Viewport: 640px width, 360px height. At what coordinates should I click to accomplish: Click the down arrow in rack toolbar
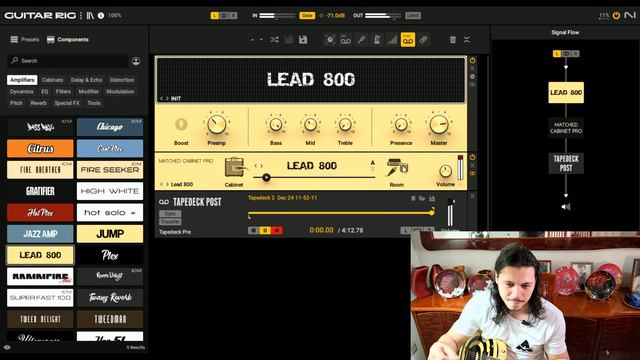(x=261, y=40)
